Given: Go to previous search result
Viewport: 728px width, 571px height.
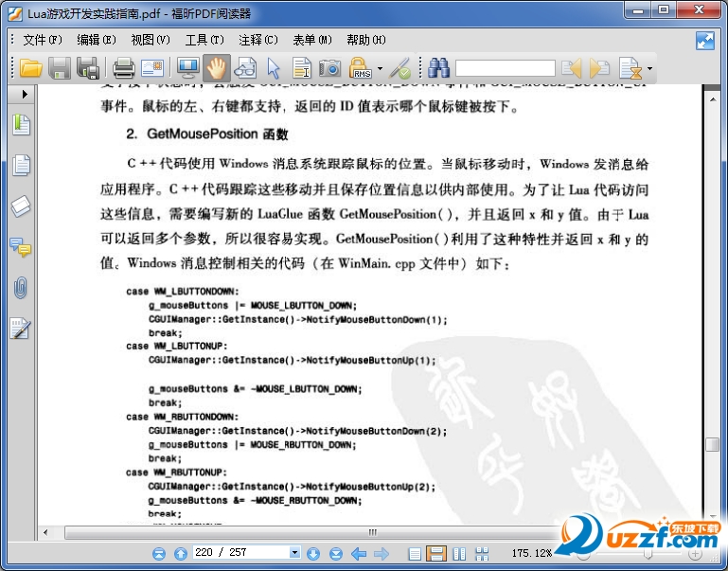Looking at the screenshot, I should point(572,69).
